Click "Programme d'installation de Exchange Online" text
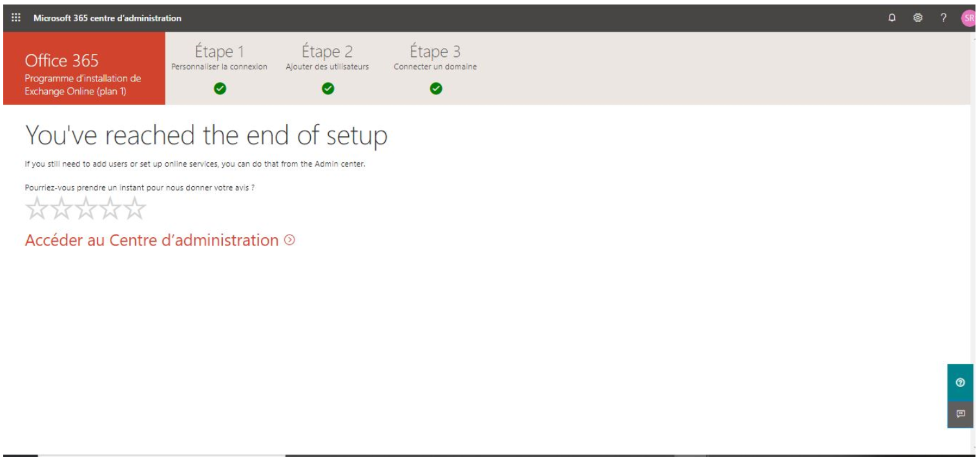 83,85
